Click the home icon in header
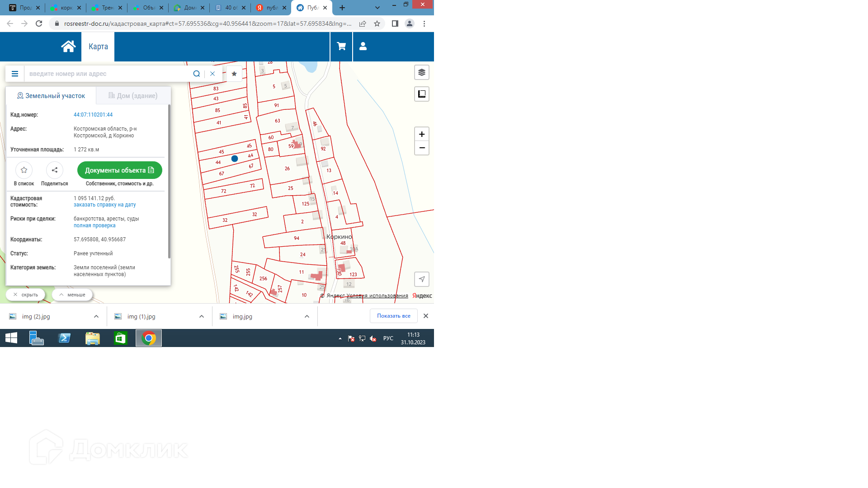This screenshot has width=868, height=488. click(x=68, y=47)
